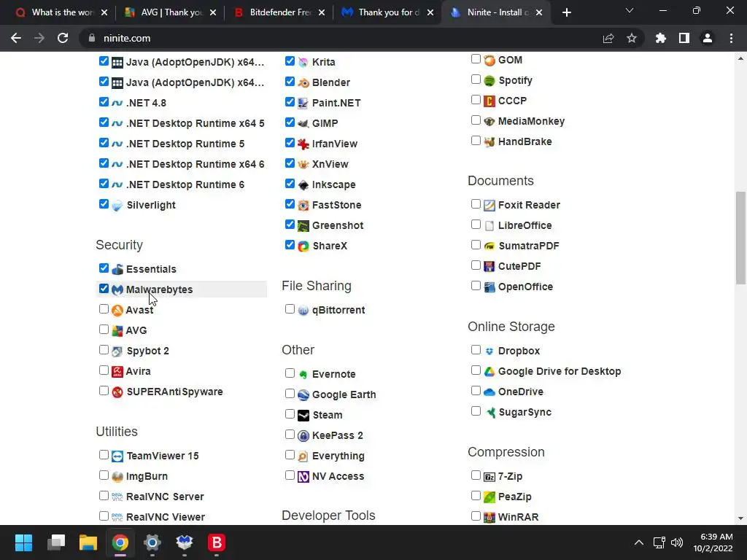Open File Explorer from the taskbar
Viewport: 747px width, 560px height.
pos(88,542)
